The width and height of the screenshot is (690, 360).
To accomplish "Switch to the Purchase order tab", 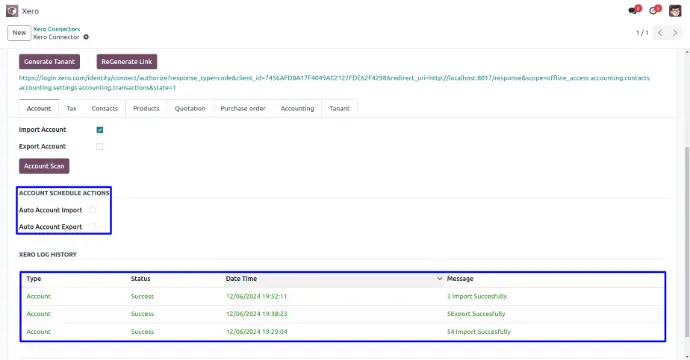I will click(243, 108).
